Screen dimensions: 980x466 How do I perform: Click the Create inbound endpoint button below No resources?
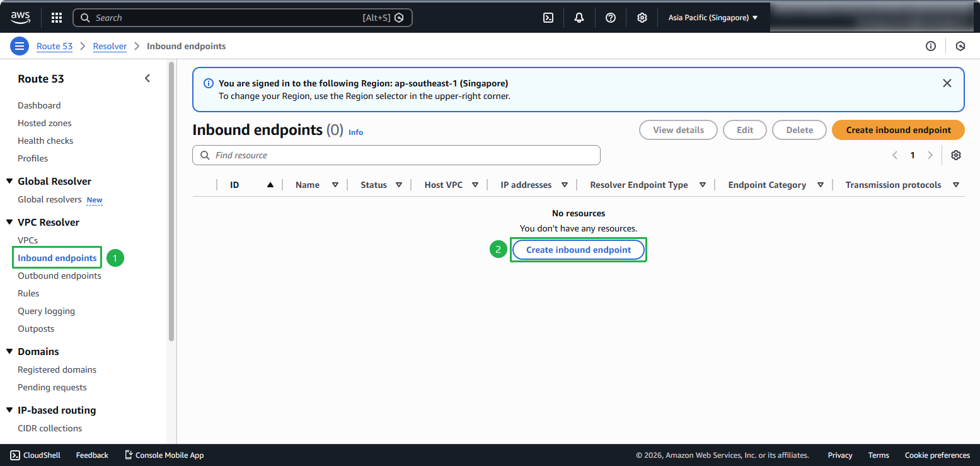(579, 250)
